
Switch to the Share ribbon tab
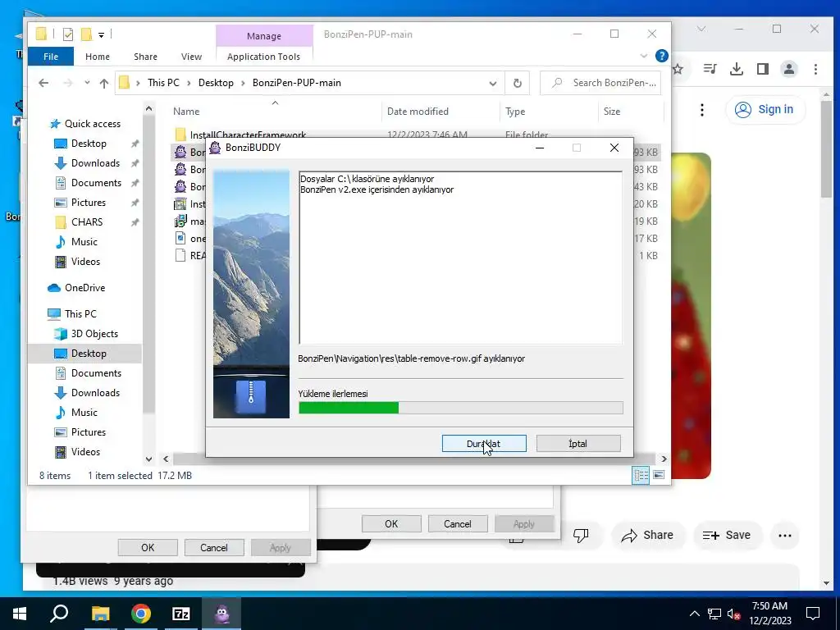[146, 57]
